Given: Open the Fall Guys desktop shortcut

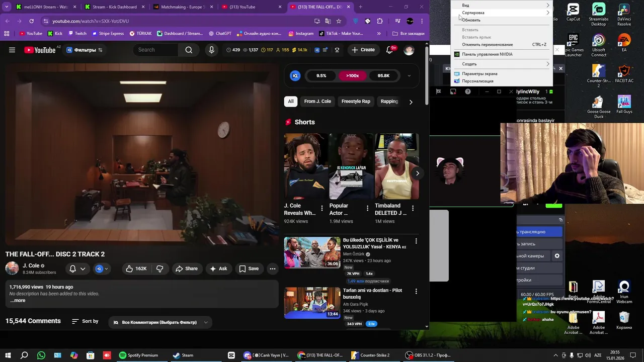Looking at the screenshot, I should pyautogui.click(x=624, y=104).
